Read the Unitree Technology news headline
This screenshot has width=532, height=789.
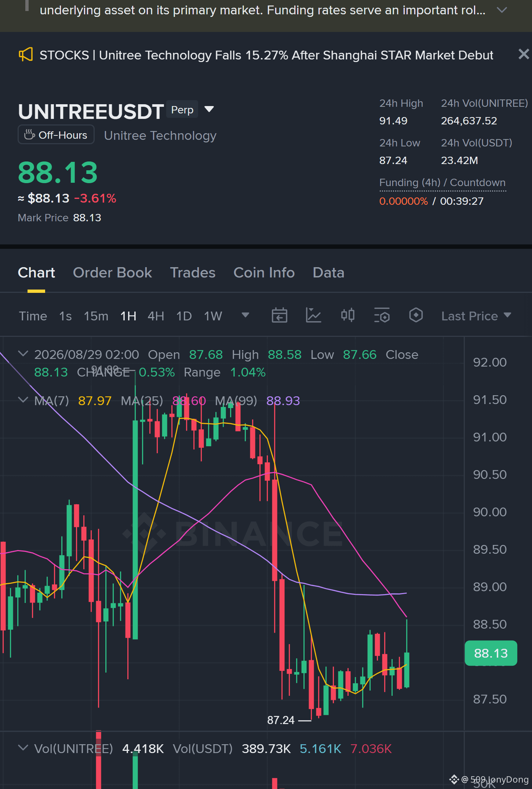click(266, 55)
